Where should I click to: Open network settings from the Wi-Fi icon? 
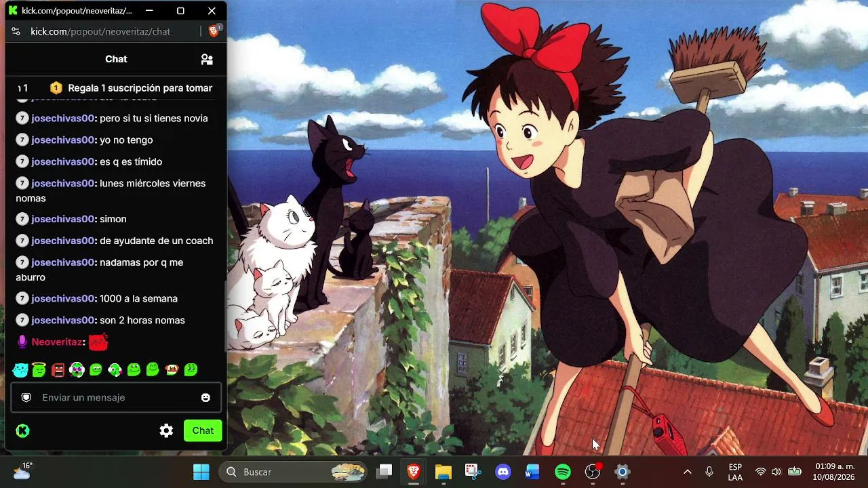761,472
